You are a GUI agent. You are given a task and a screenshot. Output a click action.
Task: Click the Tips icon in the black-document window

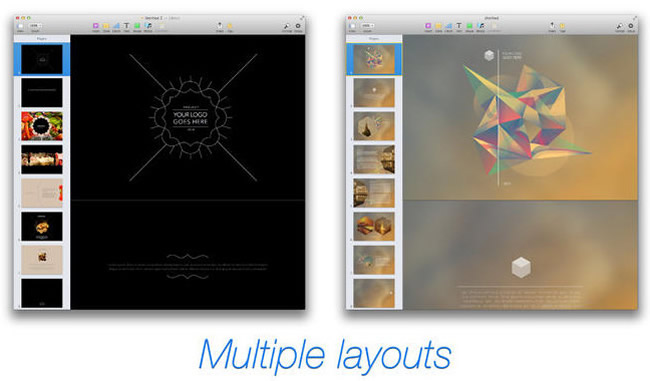(x=230, y=26)
